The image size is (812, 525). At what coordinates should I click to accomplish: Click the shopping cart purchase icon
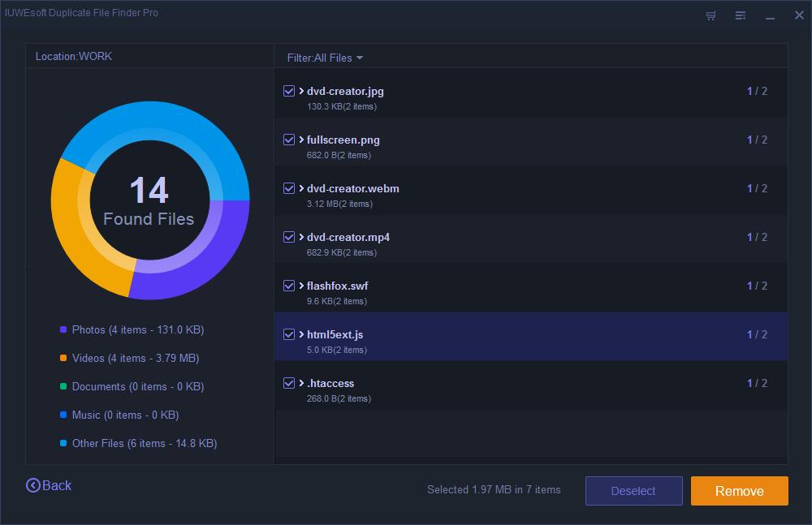click(711, 15)
